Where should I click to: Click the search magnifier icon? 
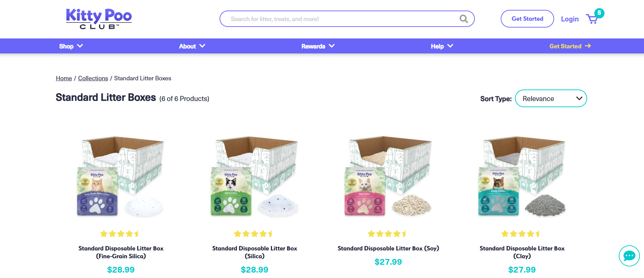(464, 19)
